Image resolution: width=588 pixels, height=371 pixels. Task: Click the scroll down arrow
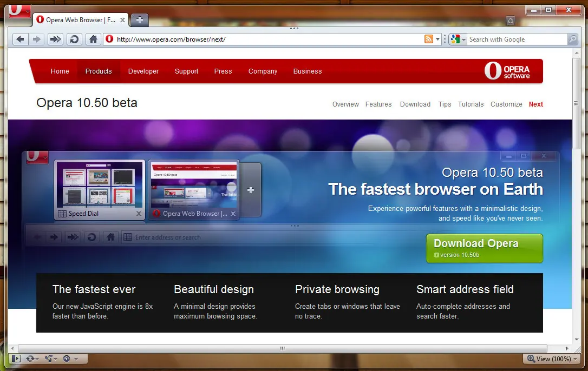click(577, 340)
